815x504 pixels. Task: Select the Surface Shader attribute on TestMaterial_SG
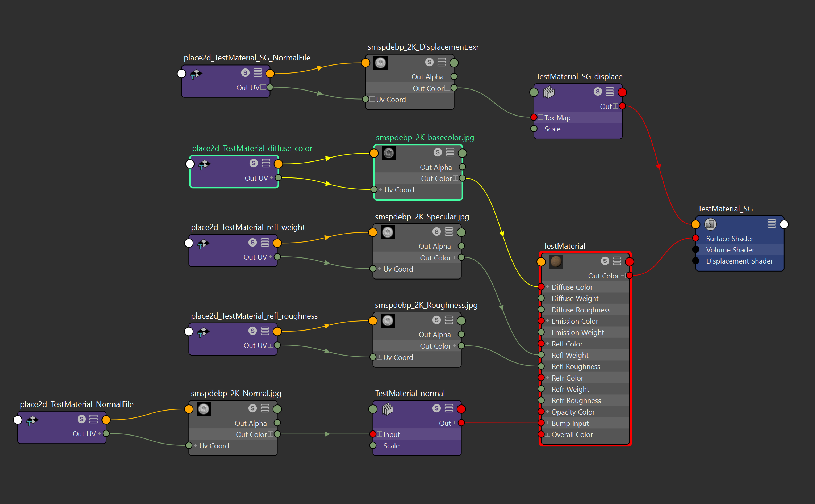click(740, 239)
